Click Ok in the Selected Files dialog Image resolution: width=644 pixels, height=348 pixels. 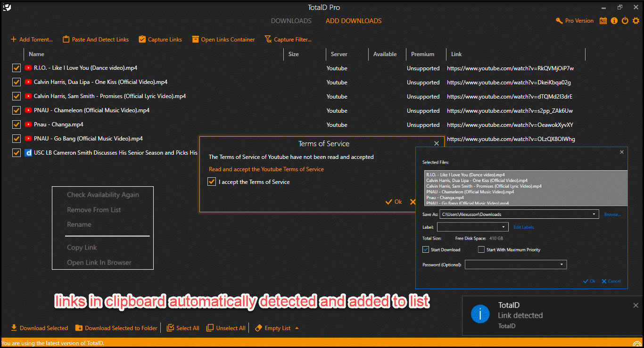coord(589,281)
